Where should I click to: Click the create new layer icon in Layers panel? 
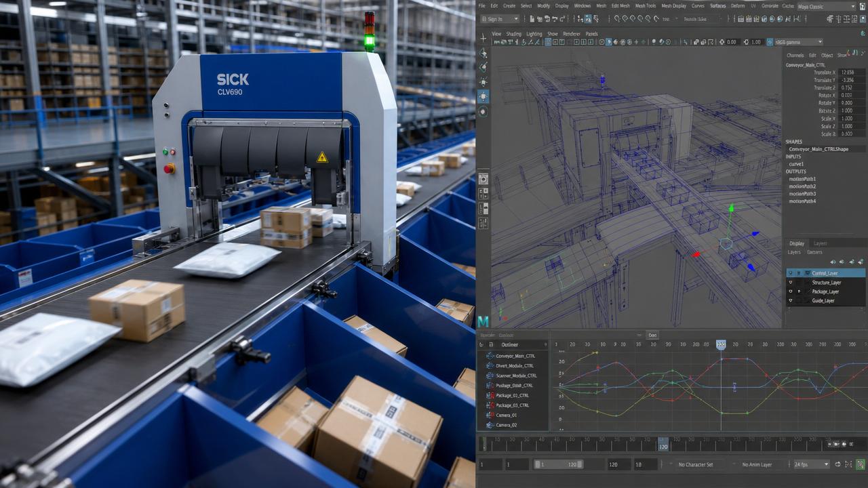pyautogui.click(x=861, y=262)
